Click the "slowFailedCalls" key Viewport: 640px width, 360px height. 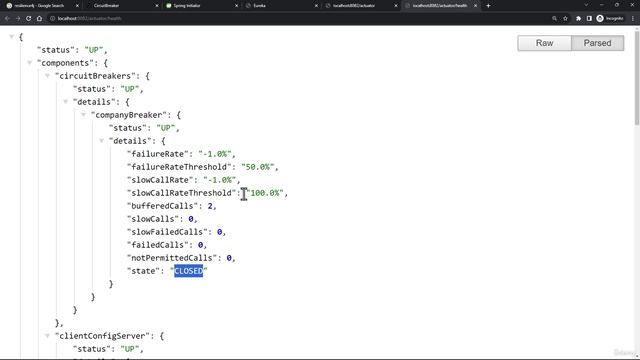[169, 232]
